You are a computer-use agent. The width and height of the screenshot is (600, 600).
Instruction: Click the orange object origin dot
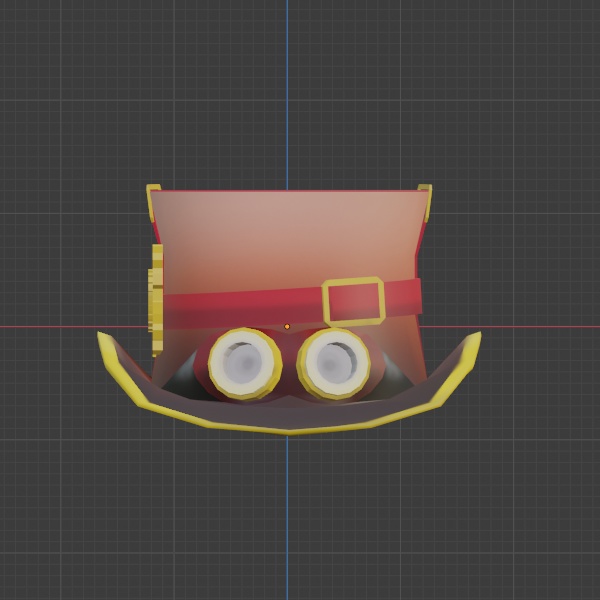pos(287,326)
